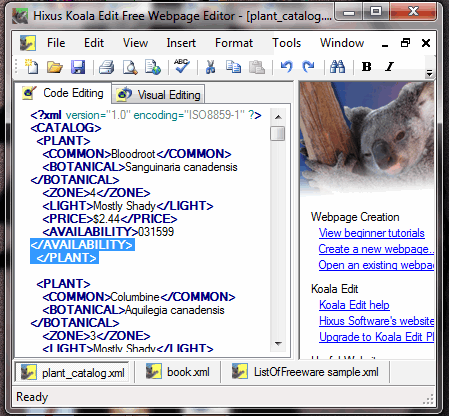The height and width of the screenshot is (416, 449).
Task: Visit Hixus Software's website link
Action: pos(376,321)
